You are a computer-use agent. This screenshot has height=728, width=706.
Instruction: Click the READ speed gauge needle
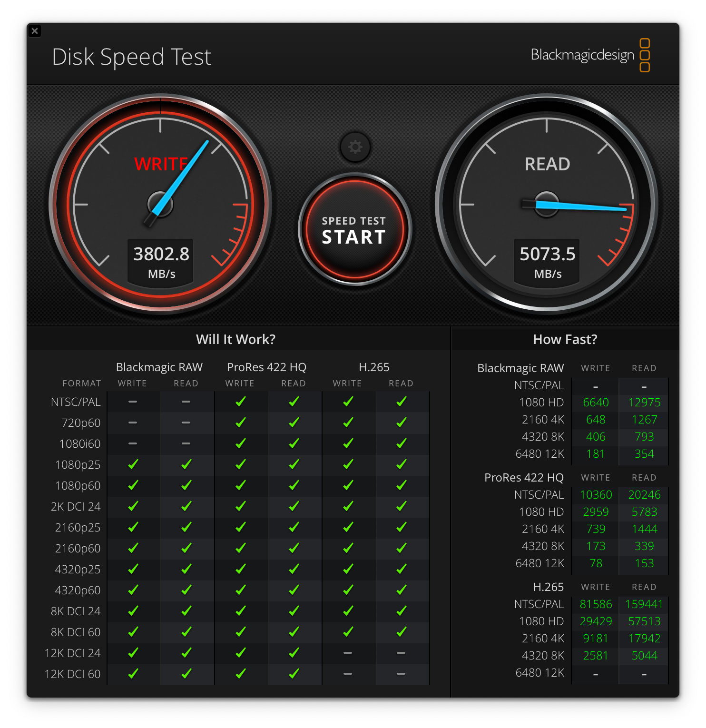coord(574,206)
